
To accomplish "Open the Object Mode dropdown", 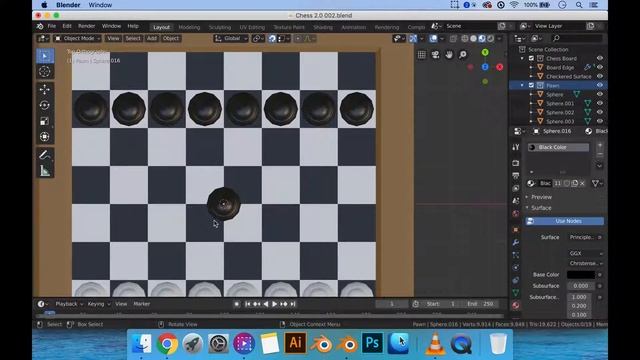I will pos(78,38).
